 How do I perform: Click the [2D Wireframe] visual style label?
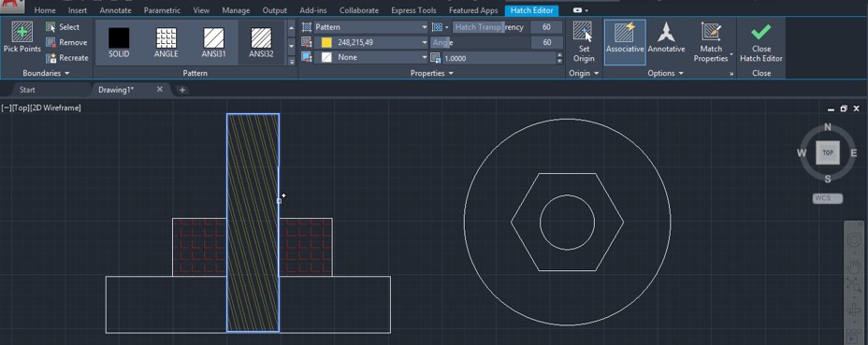(x=56, y=108)
